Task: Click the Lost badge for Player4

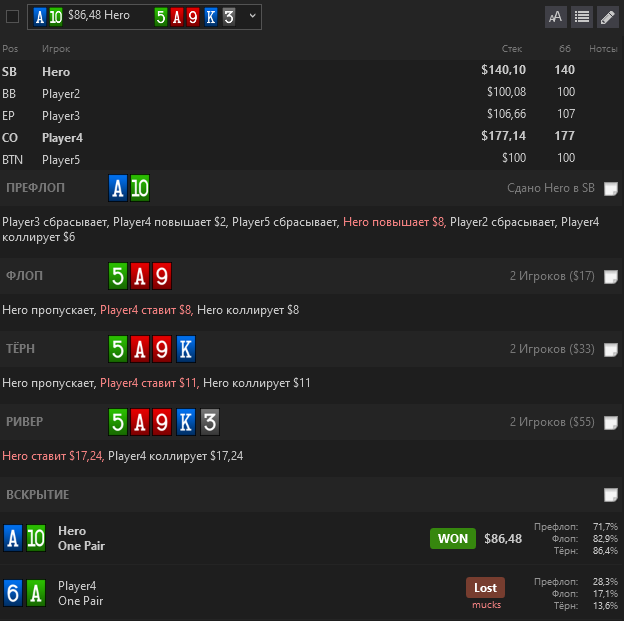Action: [x=485, y=588]
